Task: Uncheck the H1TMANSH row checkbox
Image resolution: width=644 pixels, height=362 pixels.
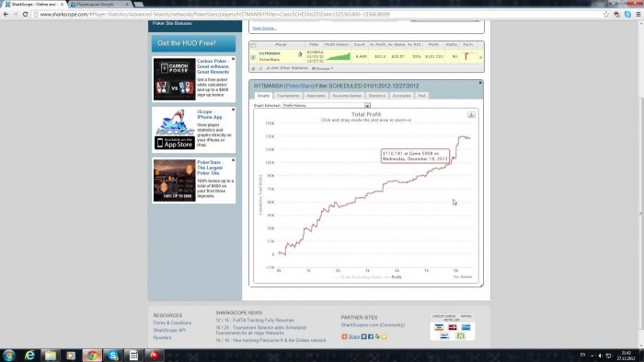Action: tap(253, 57)
